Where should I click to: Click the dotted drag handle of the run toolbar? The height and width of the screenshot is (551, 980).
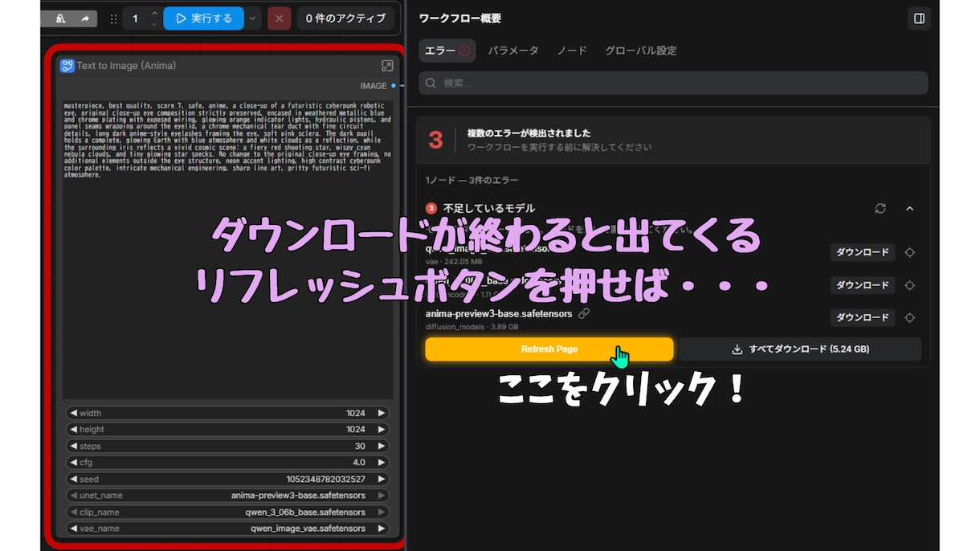113,18
